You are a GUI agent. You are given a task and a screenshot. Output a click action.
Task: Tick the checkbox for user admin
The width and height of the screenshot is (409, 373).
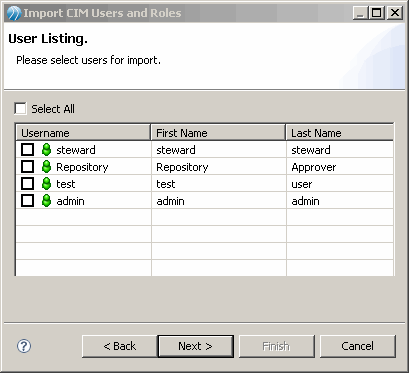(27, 201)
